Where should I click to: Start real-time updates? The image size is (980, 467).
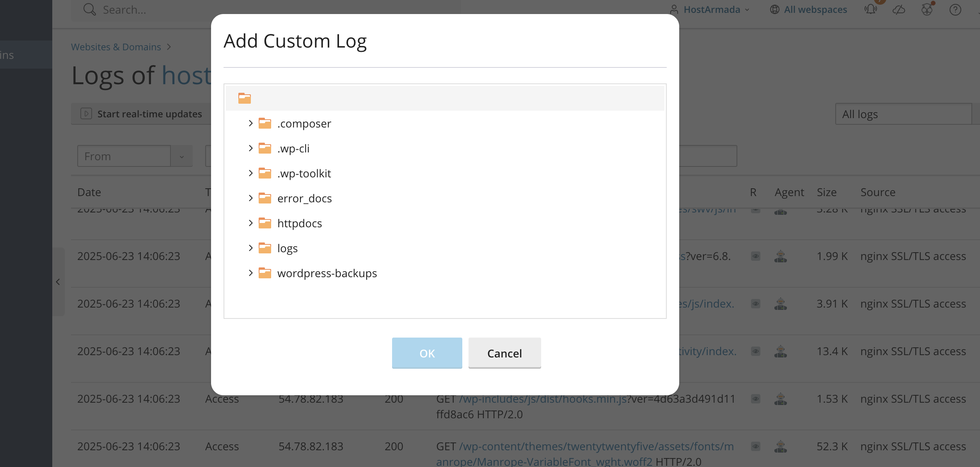click(x=141, y=114)
